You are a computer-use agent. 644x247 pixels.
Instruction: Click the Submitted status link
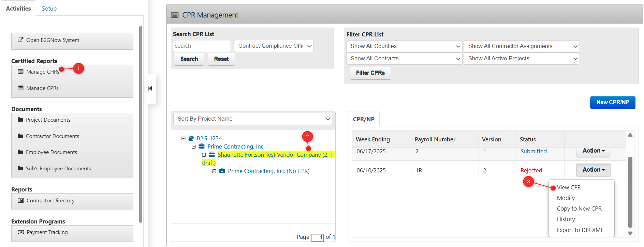tap(533, 151)
